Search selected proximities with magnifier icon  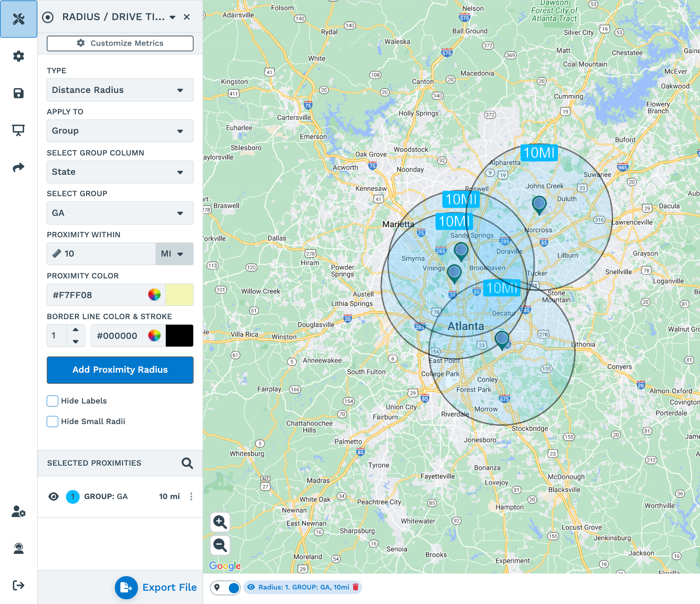pos(187,463)
